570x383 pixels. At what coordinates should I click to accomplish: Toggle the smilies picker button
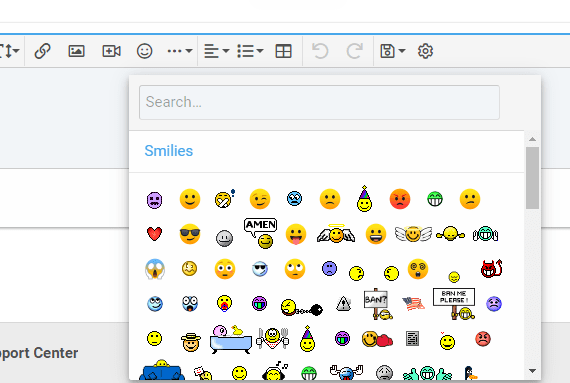point(144,51)
